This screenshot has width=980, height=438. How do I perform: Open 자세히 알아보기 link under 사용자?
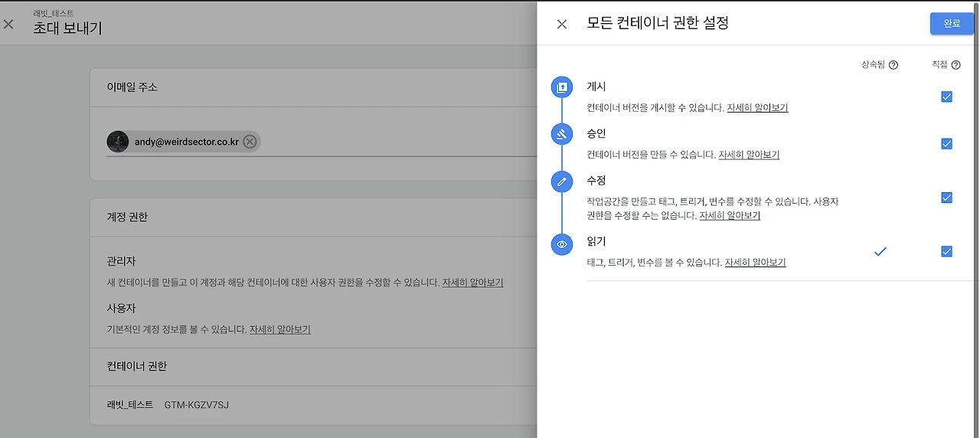tap(279, 330)
